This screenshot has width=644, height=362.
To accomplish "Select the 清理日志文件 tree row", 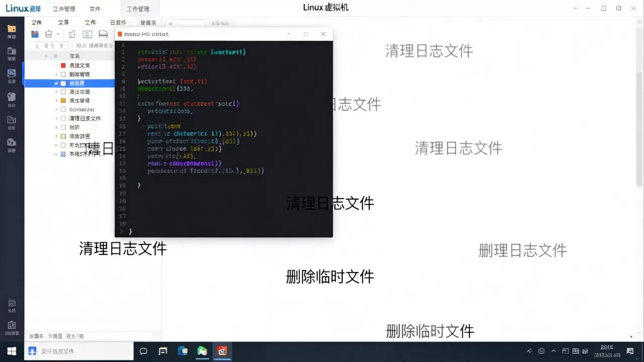I will click(69, 118).
